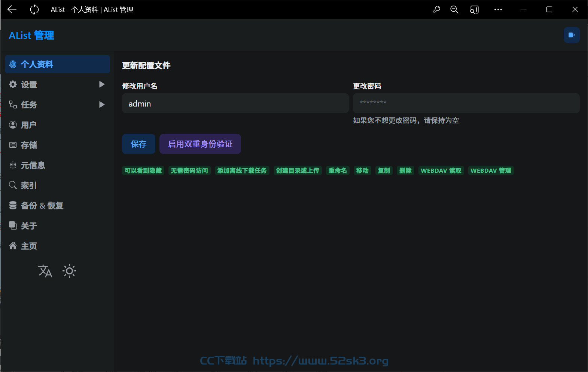The width and height of the screenshot is (588, 372).
Task: Click the hint text 如果您不想更改密码，请保持为空
Action: tap(406, 120)
